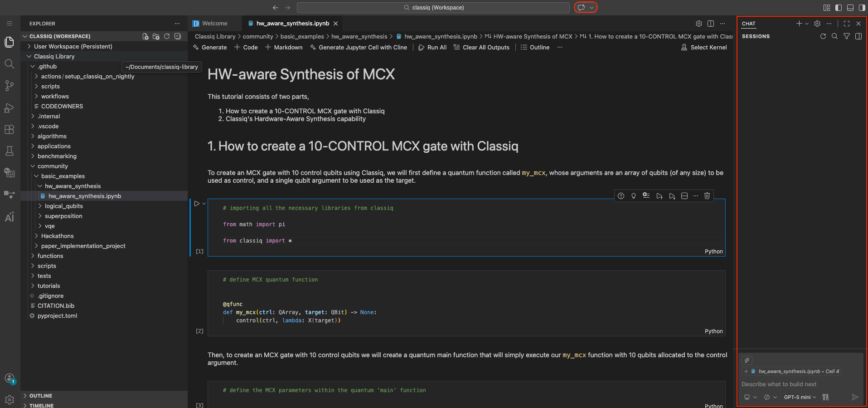Image resolution: width=868 pixels, height=408 pixels.
Task: Expand the OUTLINE section
Action: click(41, 396)
